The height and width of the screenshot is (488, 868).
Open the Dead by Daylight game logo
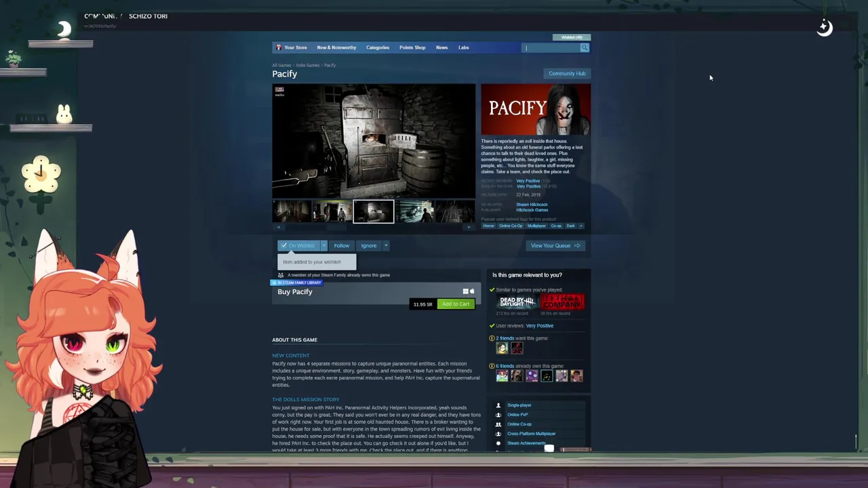point(517,302)
